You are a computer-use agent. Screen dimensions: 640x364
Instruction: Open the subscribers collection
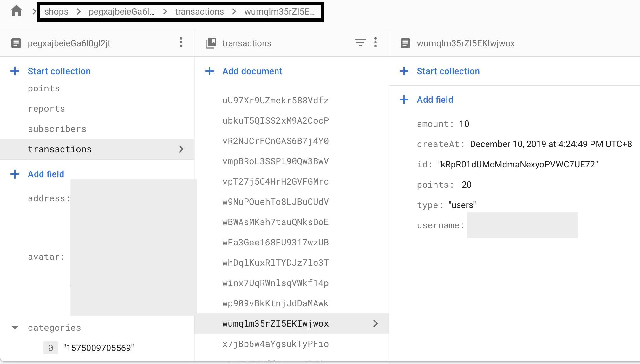57,129
